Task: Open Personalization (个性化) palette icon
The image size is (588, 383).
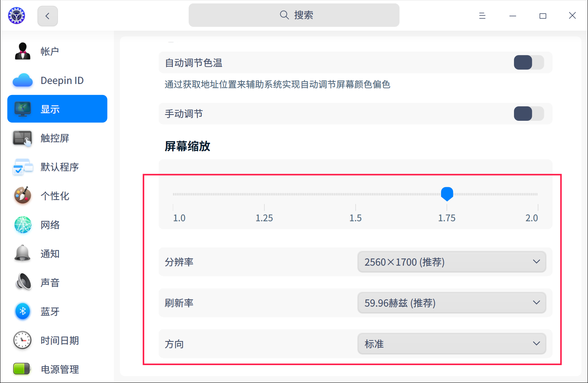Action: (23, 196)
